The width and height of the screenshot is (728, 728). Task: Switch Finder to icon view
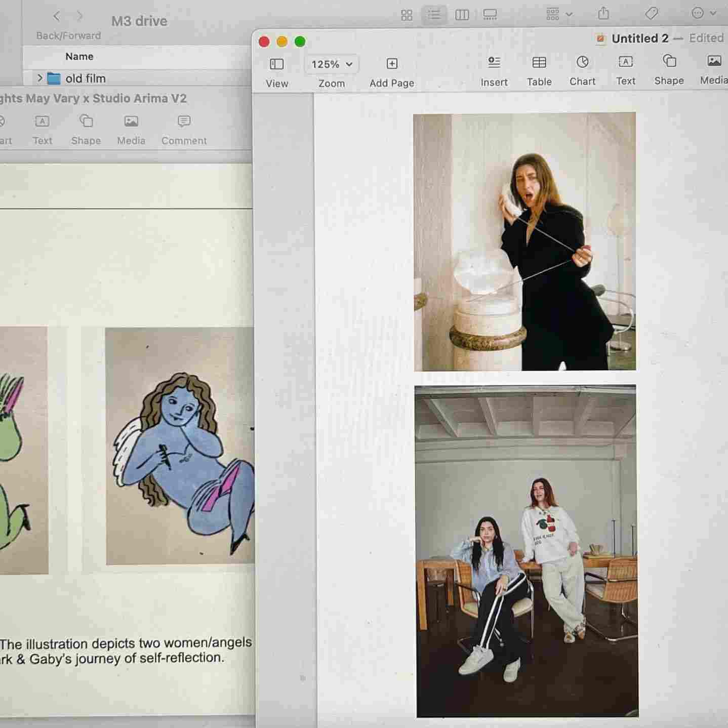pyautogui.click(x=407, y=15)
